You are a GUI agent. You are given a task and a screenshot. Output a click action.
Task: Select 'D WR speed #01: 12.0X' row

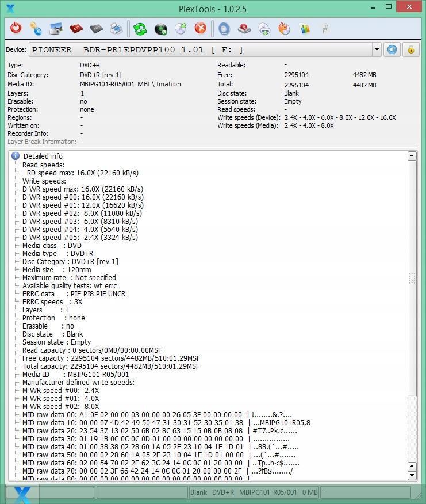pyautogui.click(x=83, y=205)
